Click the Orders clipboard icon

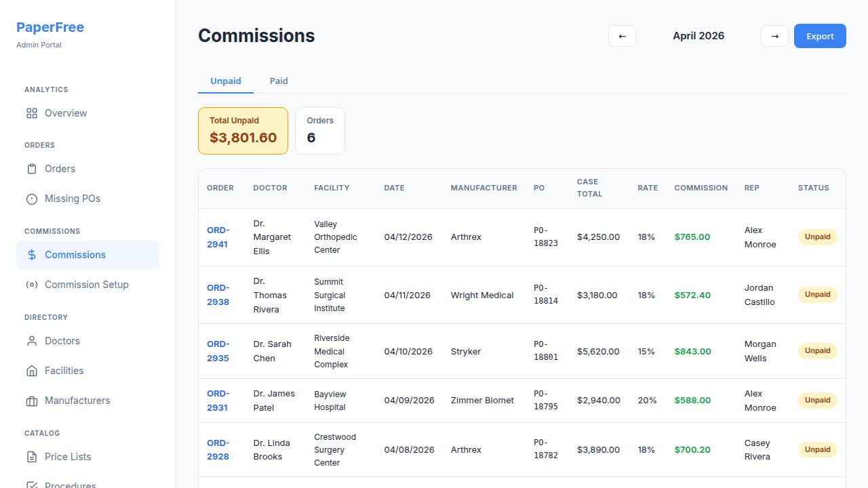point(32,169)
